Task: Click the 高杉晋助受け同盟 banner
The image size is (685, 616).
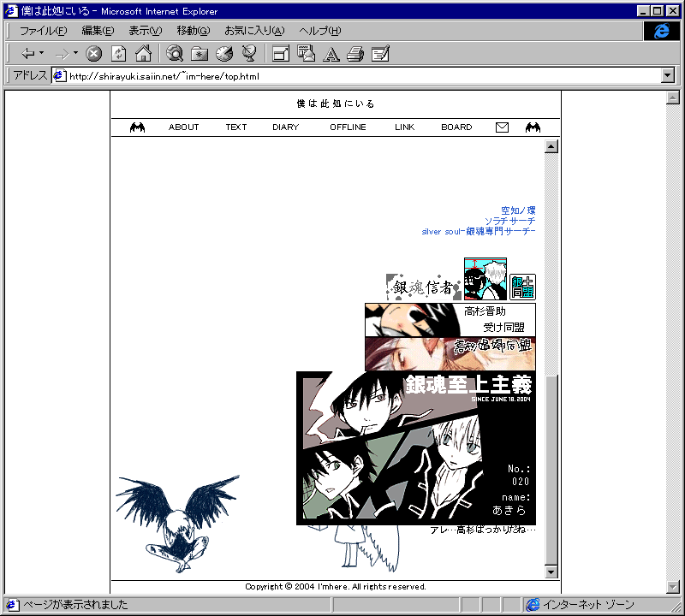Action: click(x=450, y=320)
